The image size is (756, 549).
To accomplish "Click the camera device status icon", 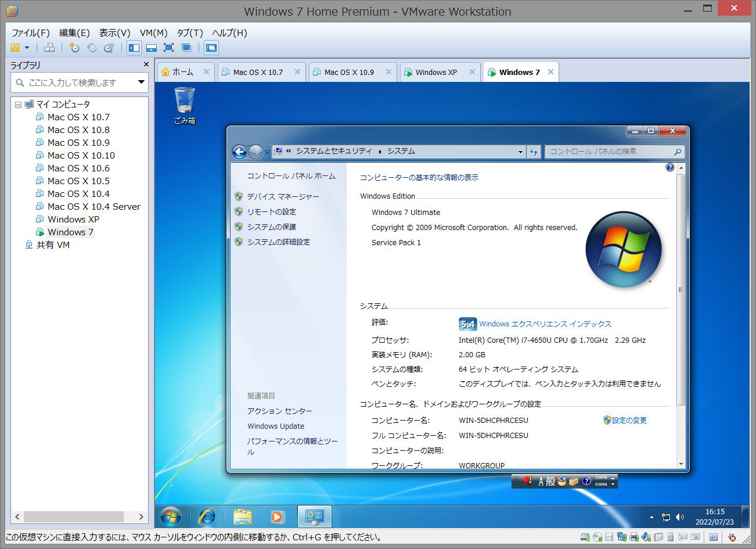I will [695, 537].
